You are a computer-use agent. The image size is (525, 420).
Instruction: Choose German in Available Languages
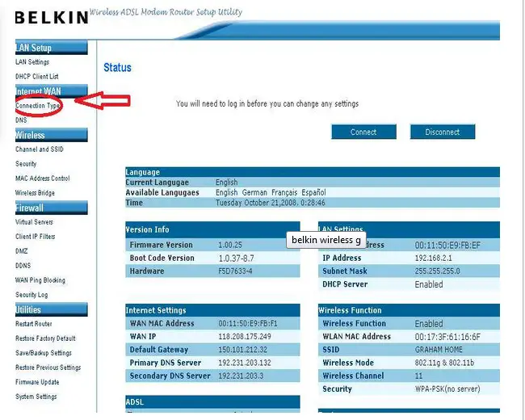(254, 192)
